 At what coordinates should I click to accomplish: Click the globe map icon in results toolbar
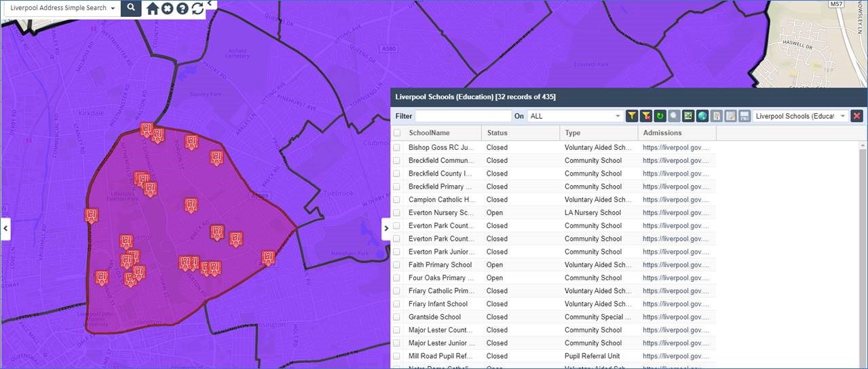pyautogui.click(x=702, y=116)
